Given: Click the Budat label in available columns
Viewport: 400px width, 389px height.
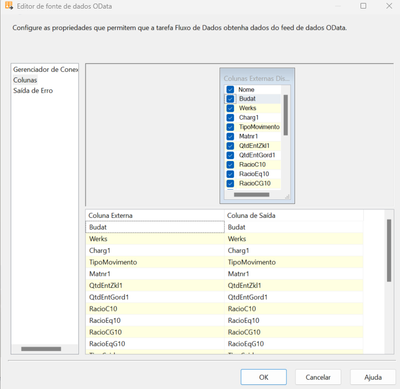Looking at the screenshot, I should point(247,99).
